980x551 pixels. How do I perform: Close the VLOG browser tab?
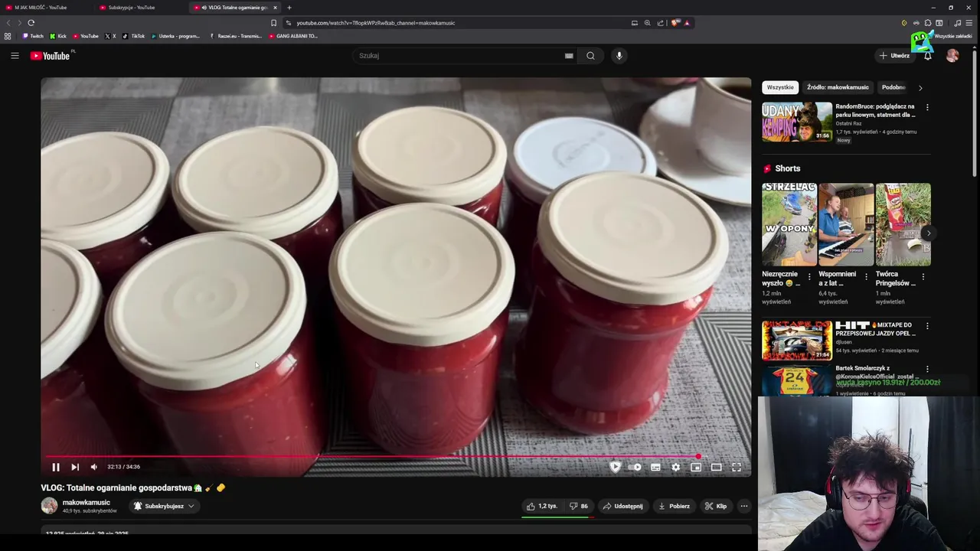276,8
